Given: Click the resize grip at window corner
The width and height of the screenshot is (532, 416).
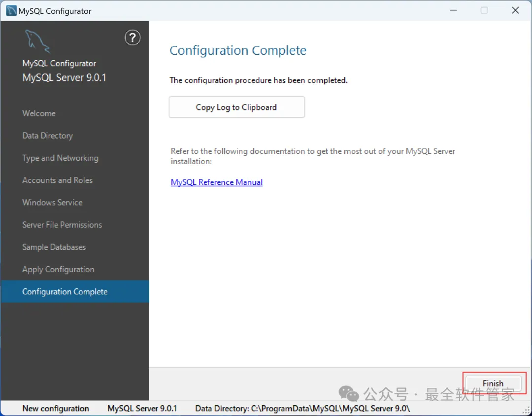Looking at the screenshot, I should coord(526,411).
